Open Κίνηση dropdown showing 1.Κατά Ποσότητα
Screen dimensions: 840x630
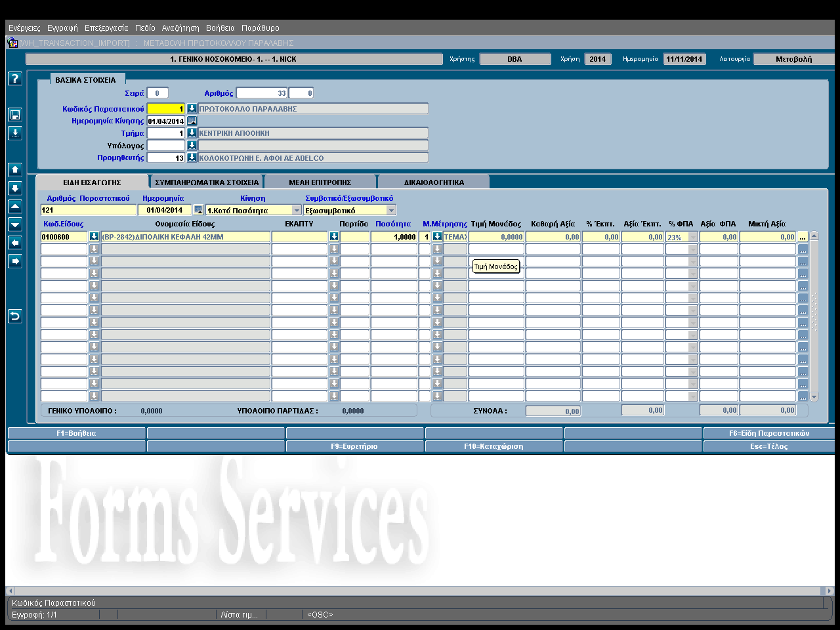(297, 210)
